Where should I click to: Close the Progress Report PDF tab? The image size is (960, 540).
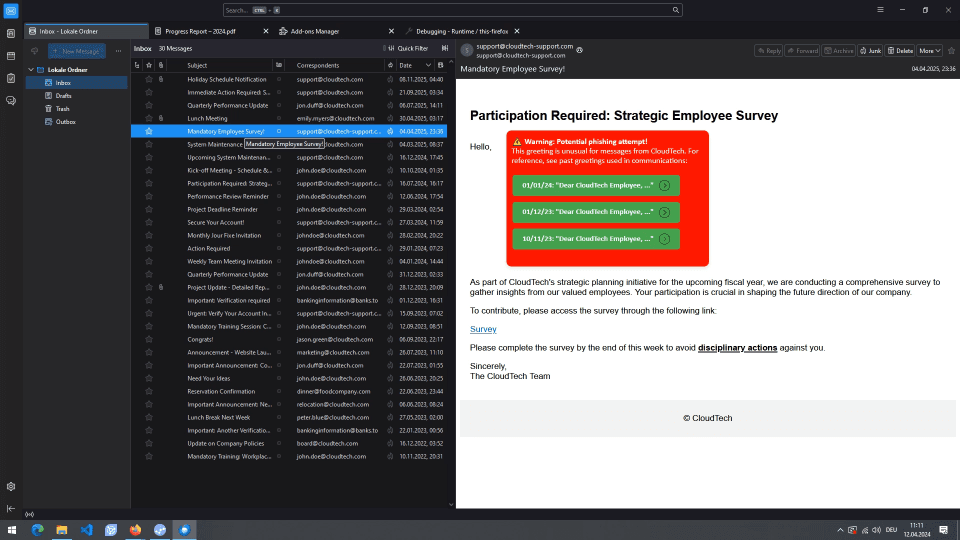click(x=266, y=31)
